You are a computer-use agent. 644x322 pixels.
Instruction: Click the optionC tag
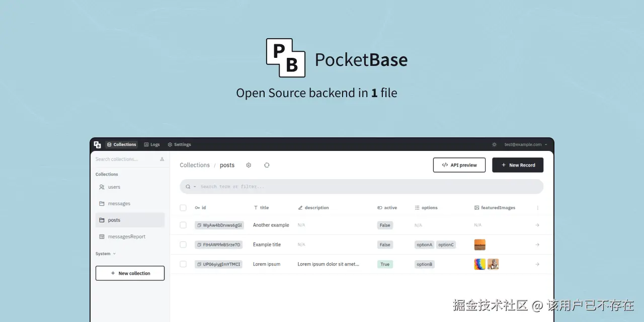446,245
